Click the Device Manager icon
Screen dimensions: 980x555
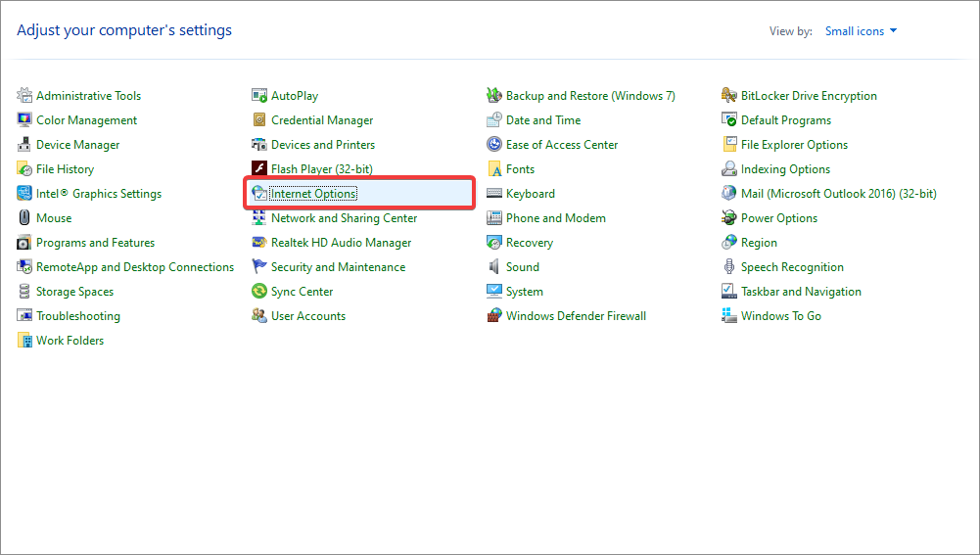(24, 144)
